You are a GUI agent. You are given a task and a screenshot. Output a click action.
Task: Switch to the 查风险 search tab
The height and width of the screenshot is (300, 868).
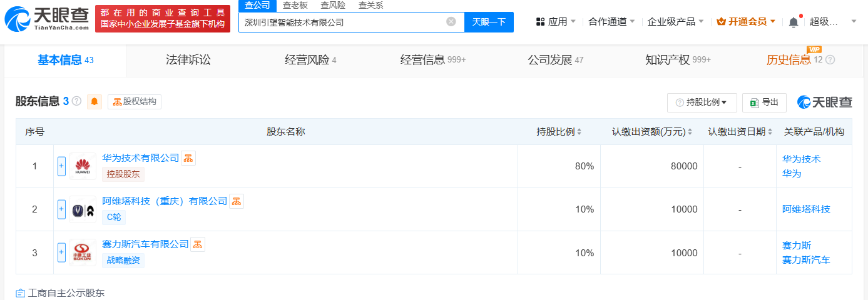332,6
